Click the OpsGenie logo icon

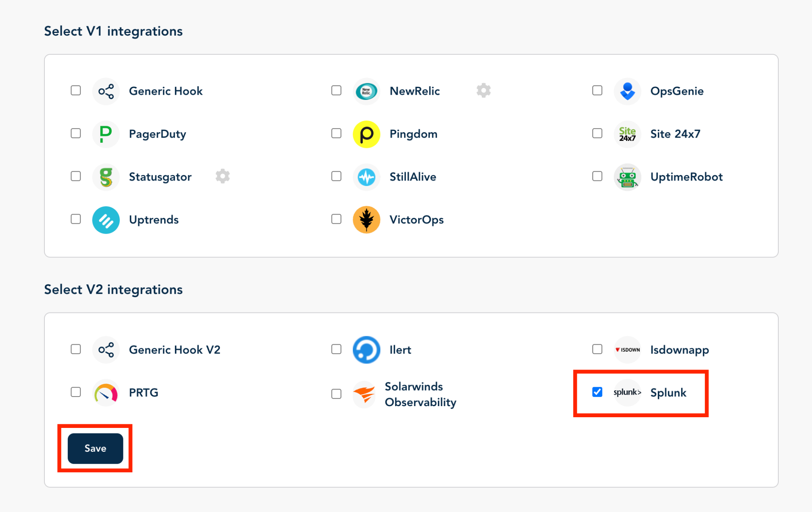click(627, 91)
